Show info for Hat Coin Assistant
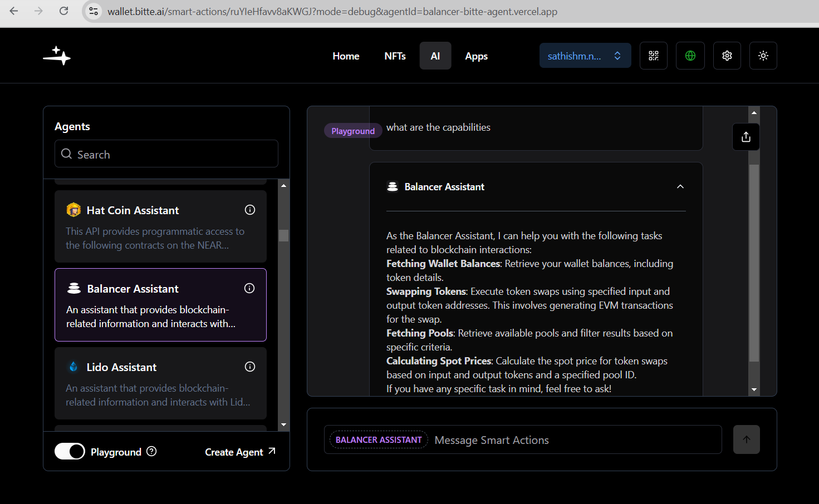819x504 pixels. [250, 210]
